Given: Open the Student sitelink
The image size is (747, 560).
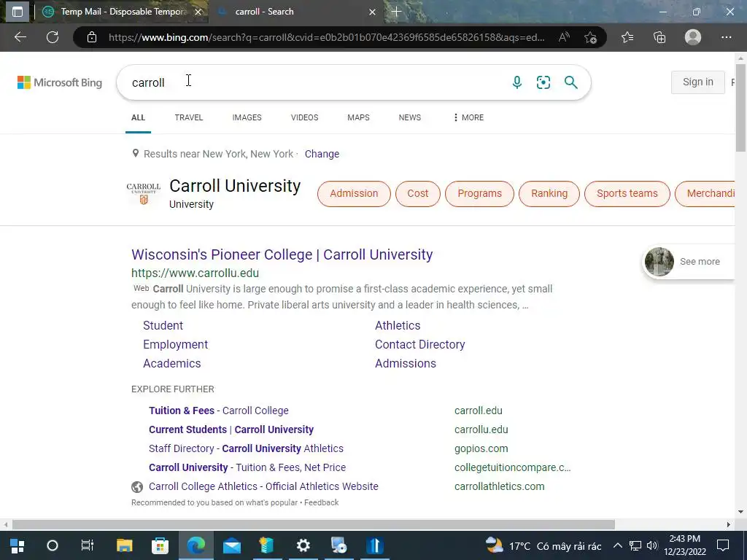Looking at the screenshot, I should [x=163, y=325].
